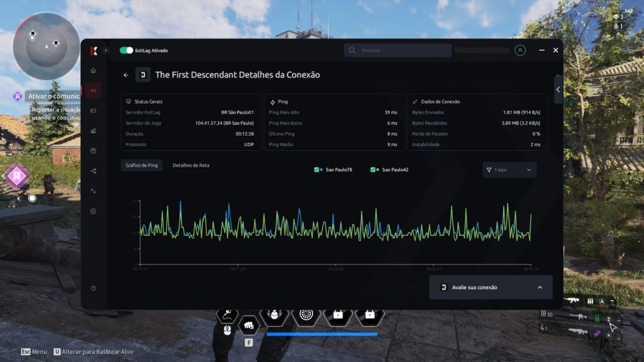Screen dimensions: 644x362
Task: Click the game minimap
Action: tap(47, 46)
